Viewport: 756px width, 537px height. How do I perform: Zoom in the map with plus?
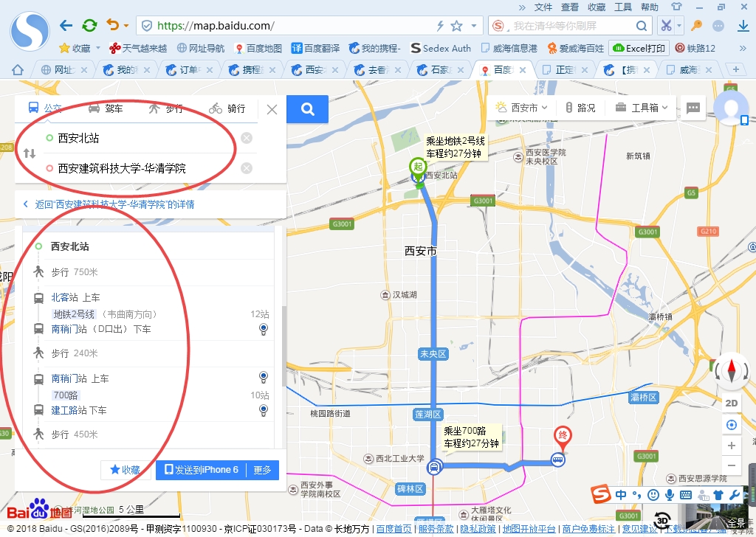[732, 446]
